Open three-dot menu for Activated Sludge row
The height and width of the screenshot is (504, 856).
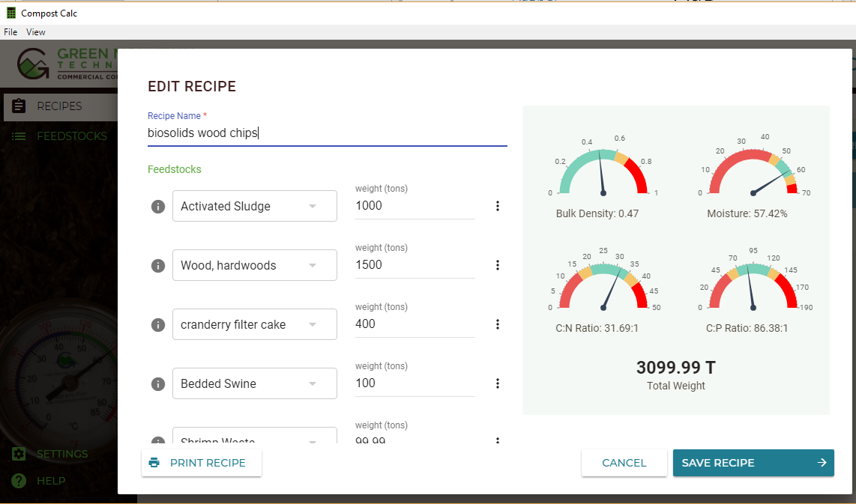point(498,206)
